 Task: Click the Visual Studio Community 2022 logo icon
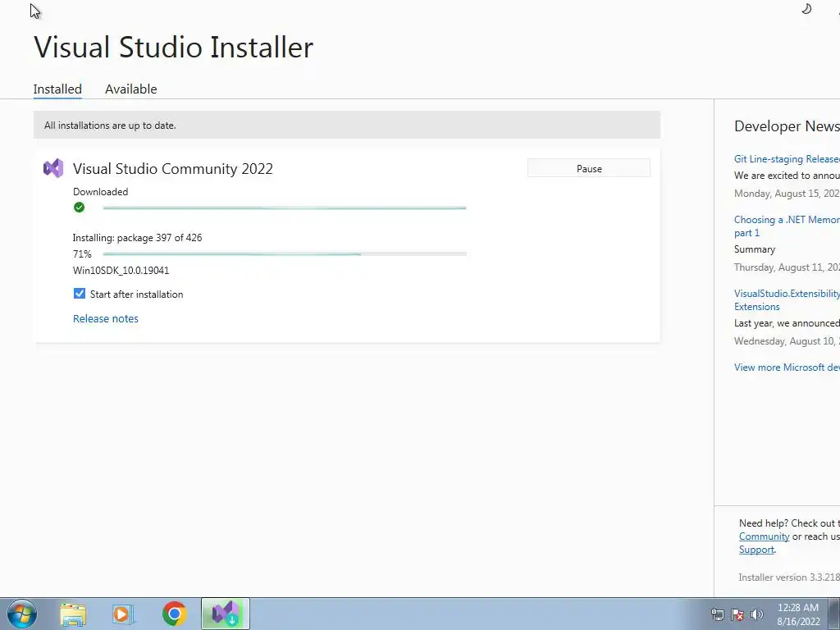pos(53,169)
